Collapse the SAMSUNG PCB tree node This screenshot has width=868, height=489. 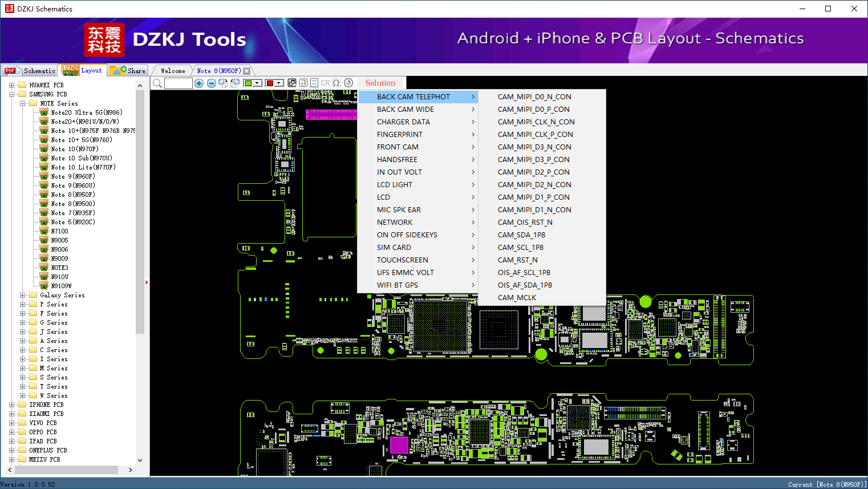(x=12, y=94)
